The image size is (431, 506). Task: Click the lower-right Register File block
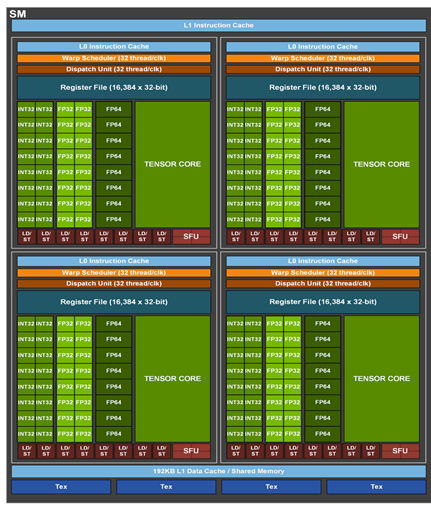tap(323, 302)
